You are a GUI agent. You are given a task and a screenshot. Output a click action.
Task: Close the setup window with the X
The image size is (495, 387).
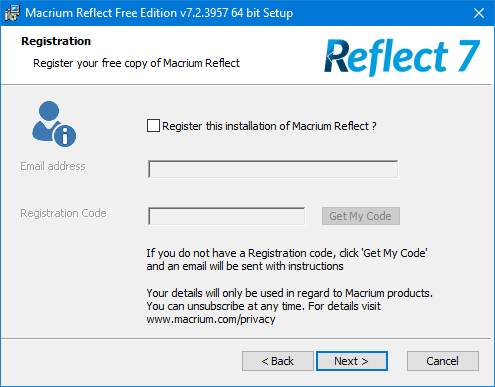479,13
